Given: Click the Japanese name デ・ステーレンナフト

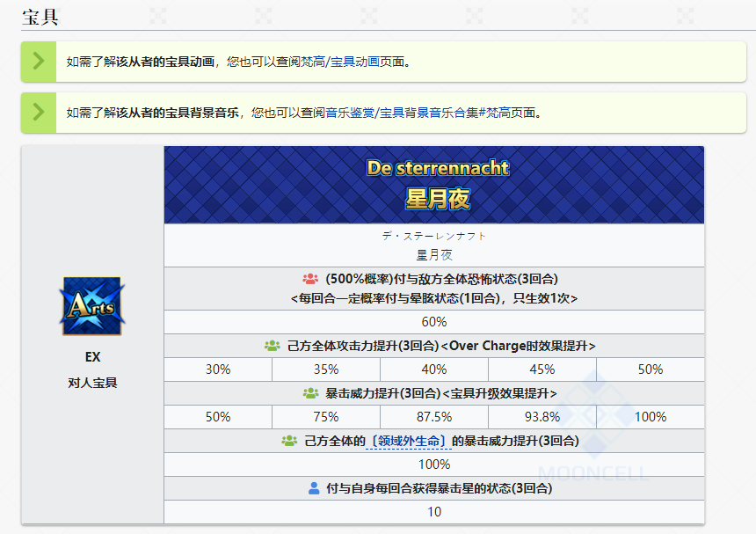Looking at the screenshot, I should [434, 236].
